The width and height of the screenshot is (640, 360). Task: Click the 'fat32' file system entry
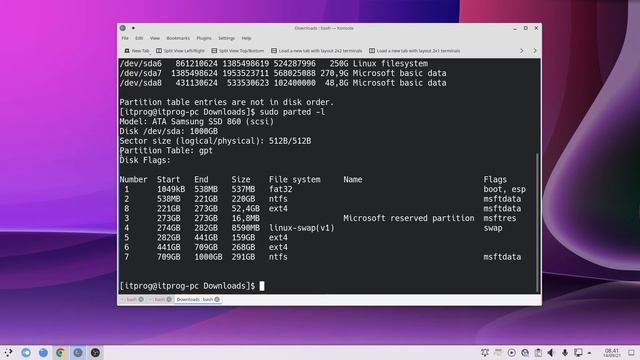280,189
